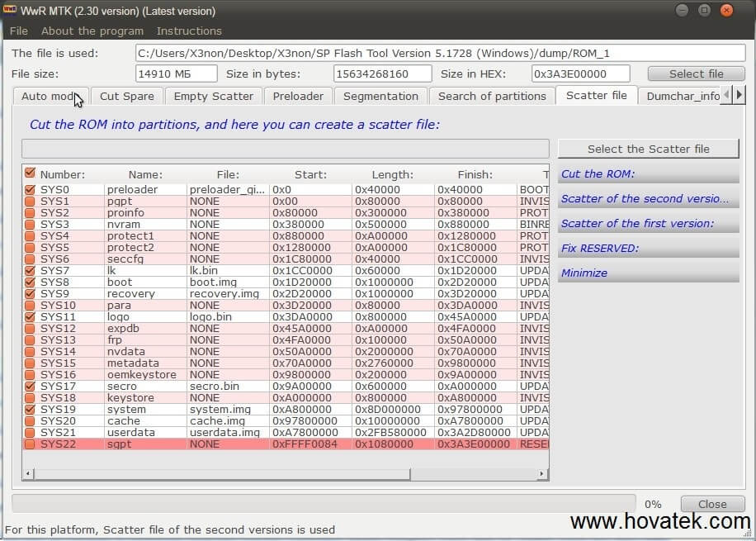Viewport: 756px width, 541px height.
Task: Click the table's horizontal scrollbar thumb
Action: pos(222,474)
